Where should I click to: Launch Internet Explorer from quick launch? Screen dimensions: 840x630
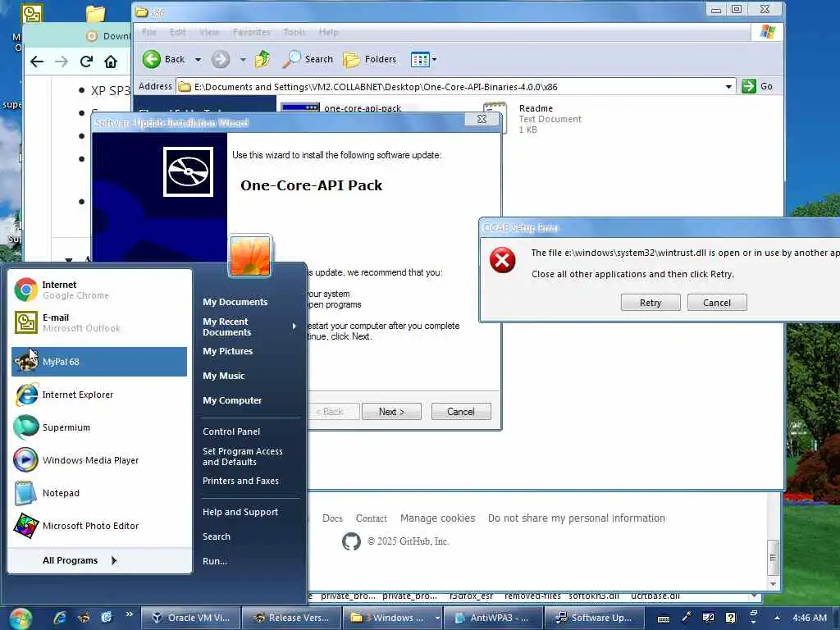(59, 618)
